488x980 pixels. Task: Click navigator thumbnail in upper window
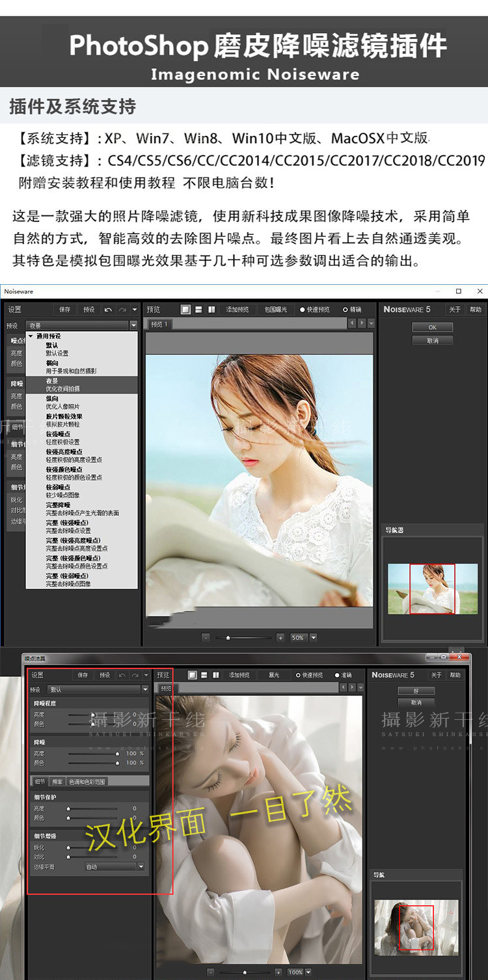433,589
